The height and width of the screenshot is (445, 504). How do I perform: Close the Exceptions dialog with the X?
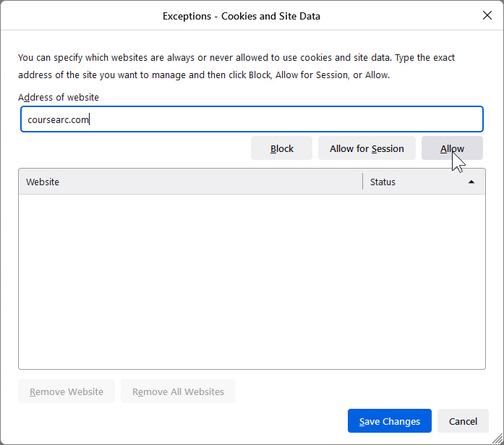tap(487, 15)
